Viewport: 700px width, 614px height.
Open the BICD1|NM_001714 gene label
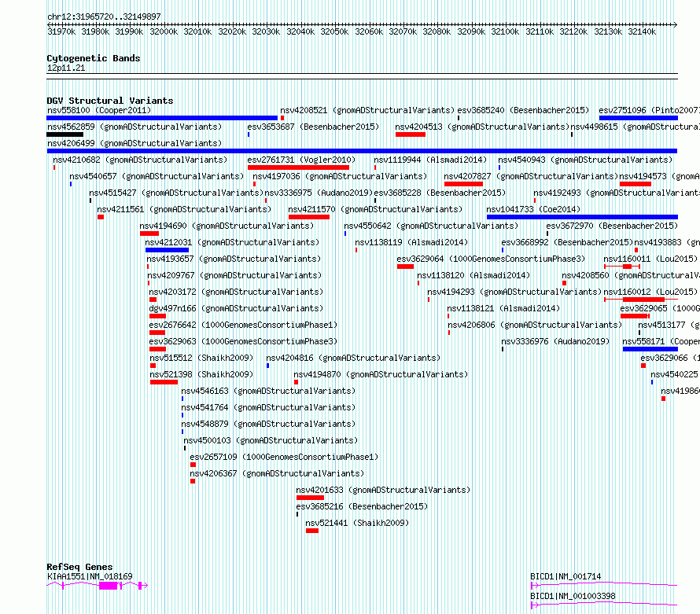(566, 576)
